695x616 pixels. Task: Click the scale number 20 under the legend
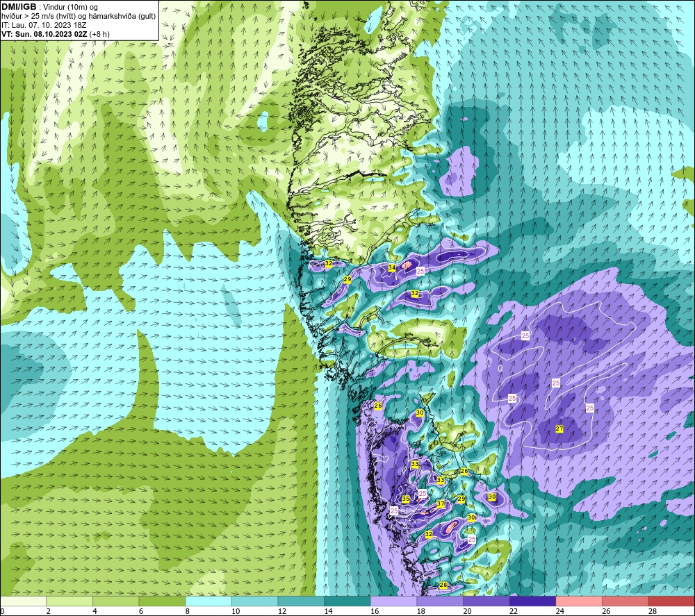pyautogui.click(x=467, y=611)
